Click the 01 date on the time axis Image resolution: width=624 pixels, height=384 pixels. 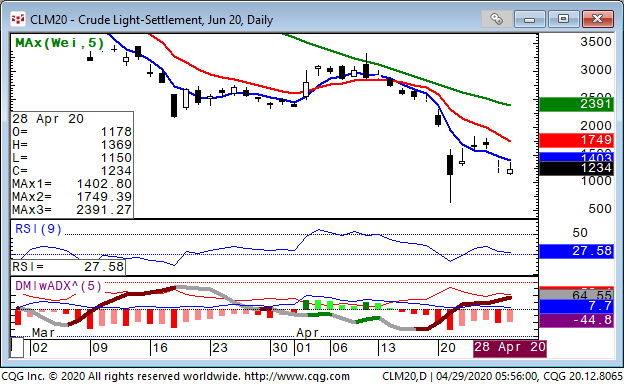point(304,348)
